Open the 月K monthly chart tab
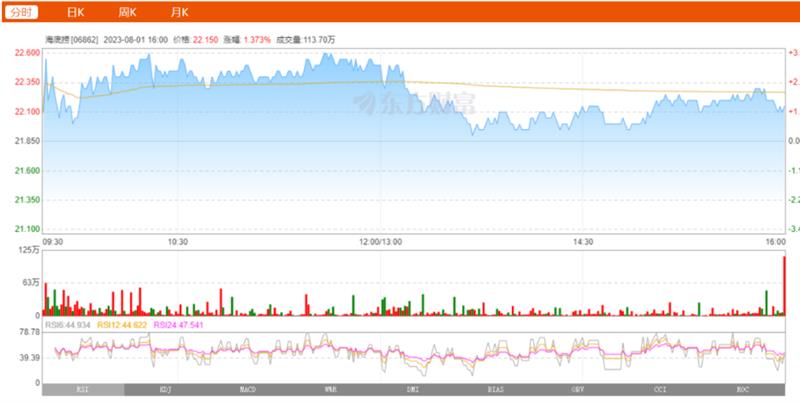This screenshot has height=404, width=800. 179,12
